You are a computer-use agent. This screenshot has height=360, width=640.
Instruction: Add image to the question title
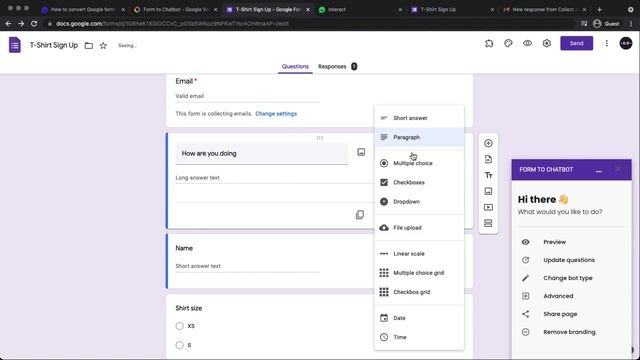tap(361, 152)
